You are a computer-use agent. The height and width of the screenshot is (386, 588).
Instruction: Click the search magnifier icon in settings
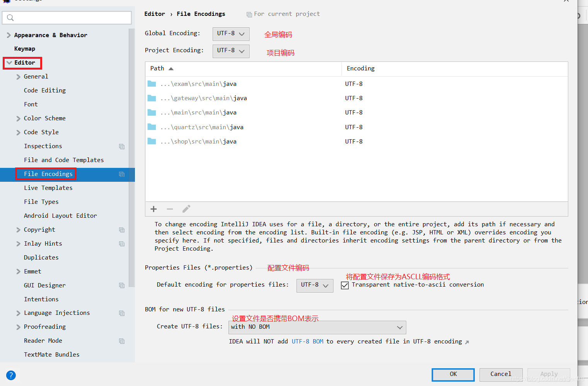(x=10, y=18)
